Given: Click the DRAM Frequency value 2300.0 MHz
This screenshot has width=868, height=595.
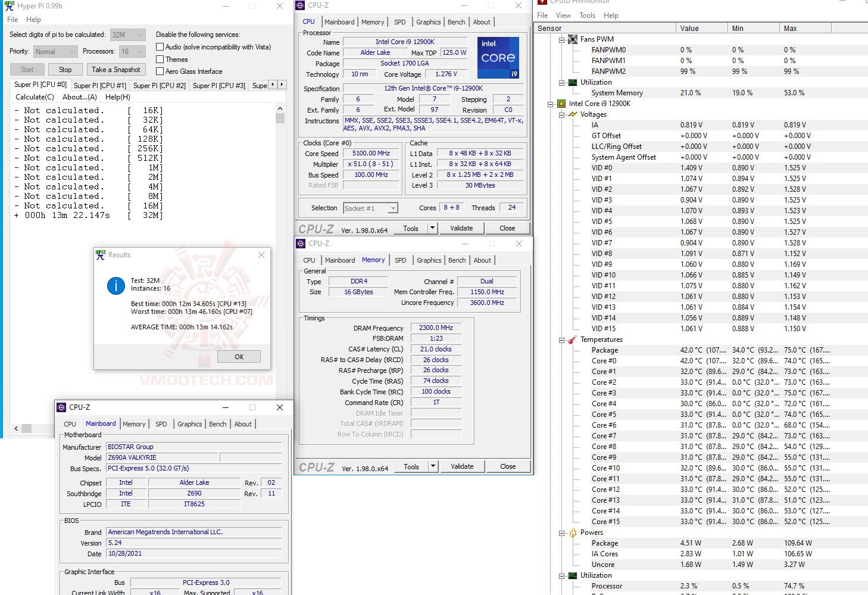Looking at the screenshot, I should pyautogui.click(x=436, y=328).
